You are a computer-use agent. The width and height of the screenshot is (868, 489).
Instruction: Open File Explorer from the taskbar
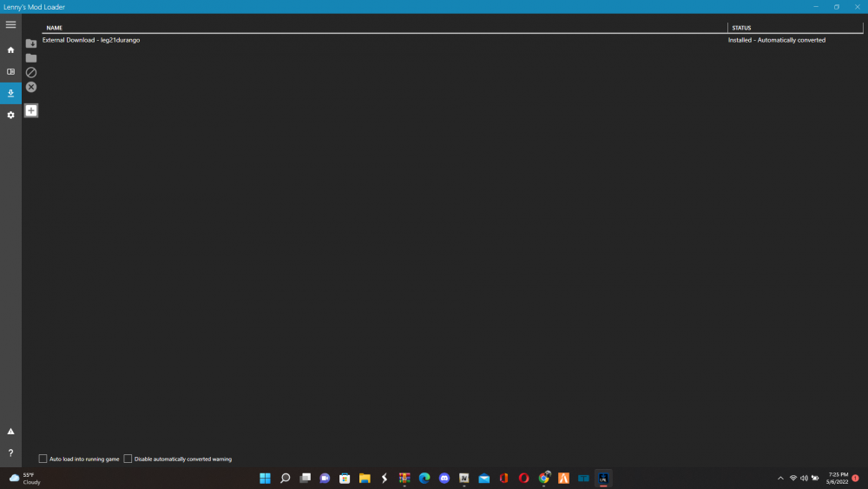365,478
